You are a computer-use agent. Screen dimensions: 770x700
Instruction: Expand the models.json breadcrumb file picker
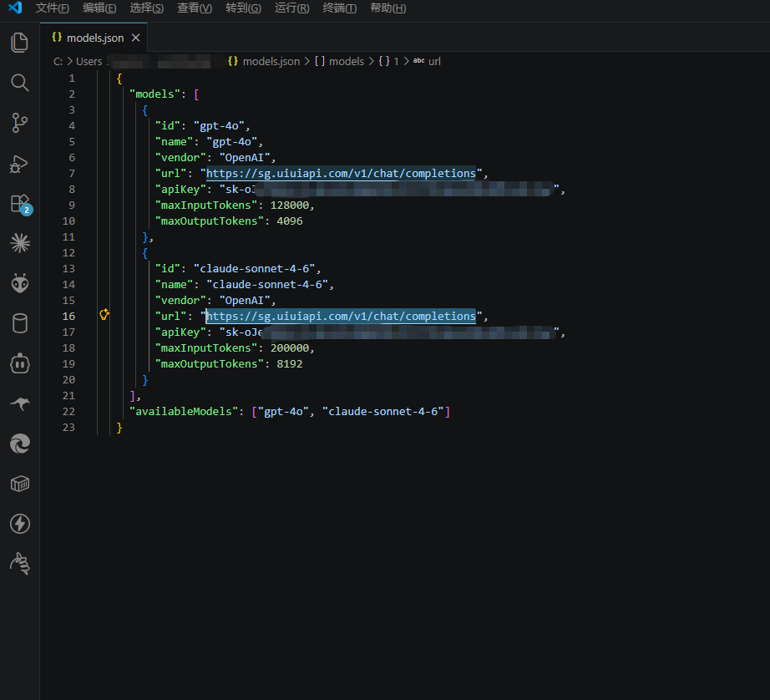[271, 61]
